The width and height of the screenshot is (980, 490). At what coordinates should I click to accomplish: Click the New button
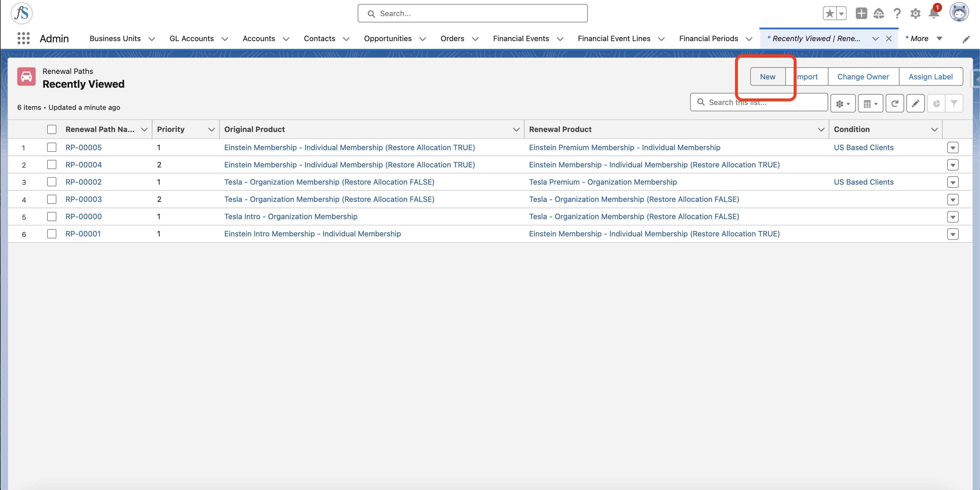[768, 77]
